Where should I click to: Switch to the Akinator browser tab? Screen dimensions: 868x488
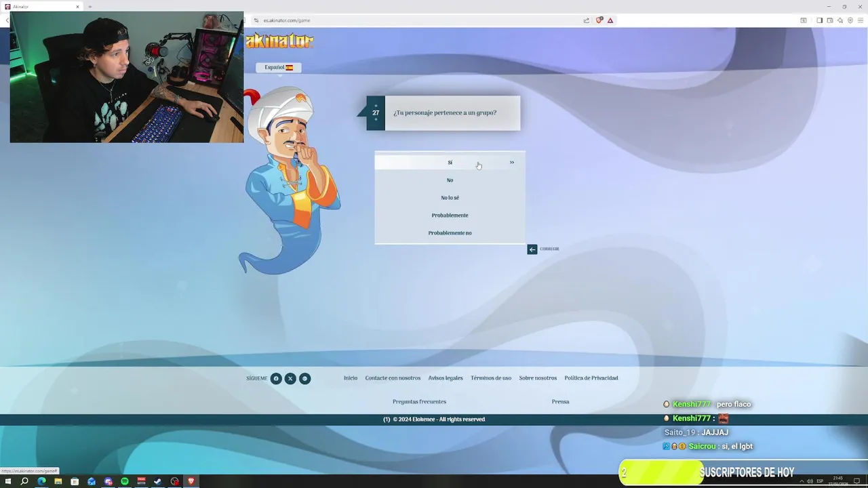42,7
